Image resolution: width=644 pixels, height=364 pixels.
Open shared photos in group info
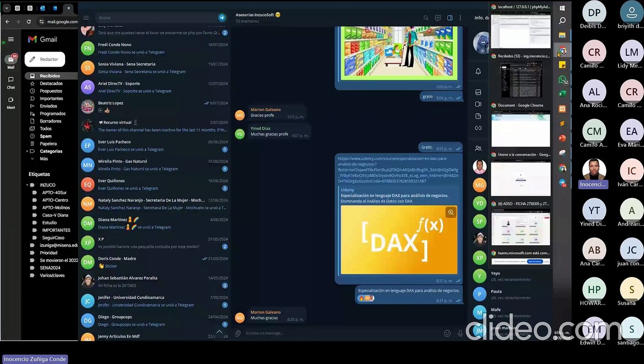coord(478,92)
